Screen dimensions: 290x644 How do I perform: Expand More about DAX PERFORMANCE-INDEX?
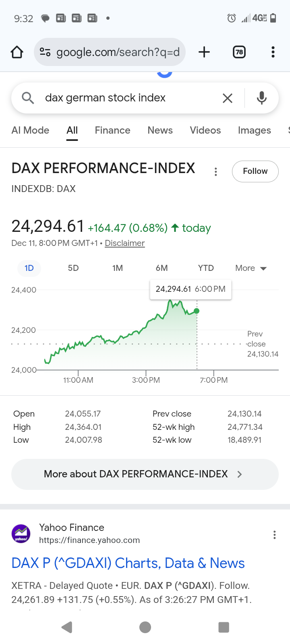[145, 474]
